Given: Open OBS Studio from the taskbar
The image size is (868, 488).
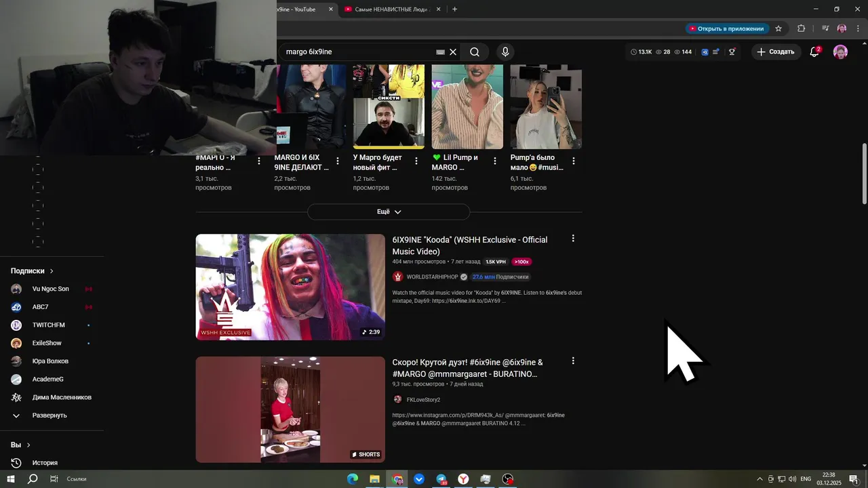Looking at the screenshot, I should [508, 479].
